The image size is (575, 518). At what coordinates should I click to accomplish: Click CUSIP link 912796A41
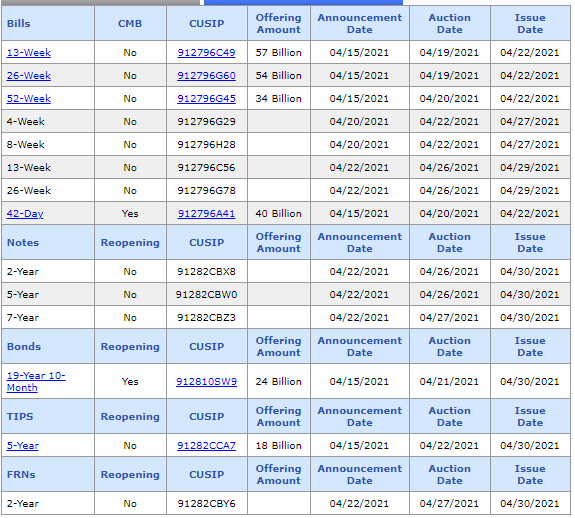pyautogui.click(x=206, y=214)
